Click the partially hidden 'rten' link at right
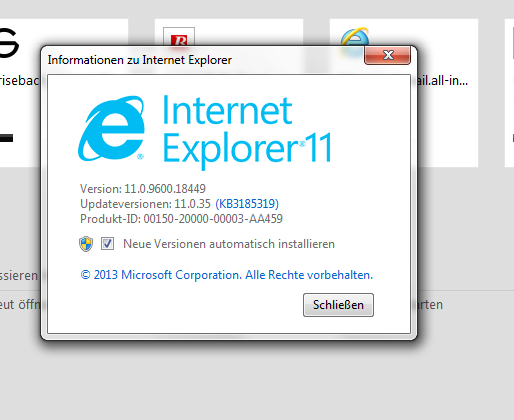 coord(430,305)
